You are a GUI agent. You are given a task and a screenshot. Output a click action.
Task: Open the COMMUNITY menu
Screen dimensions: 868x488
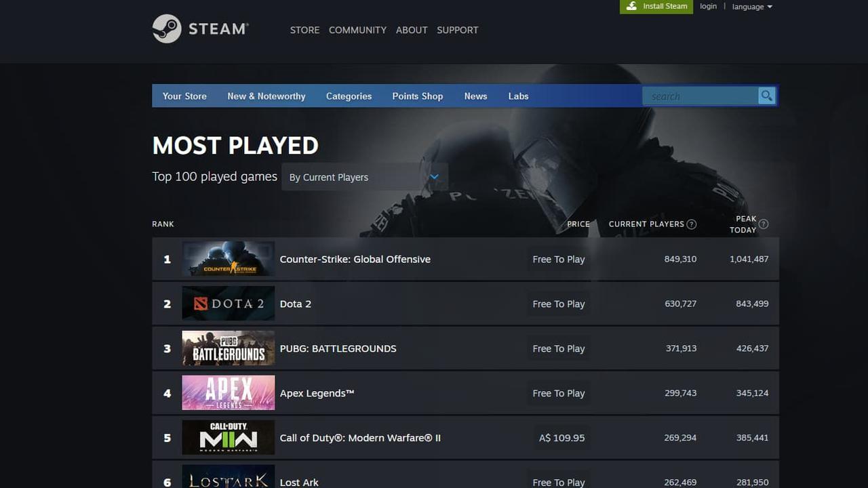pos(357,30)
